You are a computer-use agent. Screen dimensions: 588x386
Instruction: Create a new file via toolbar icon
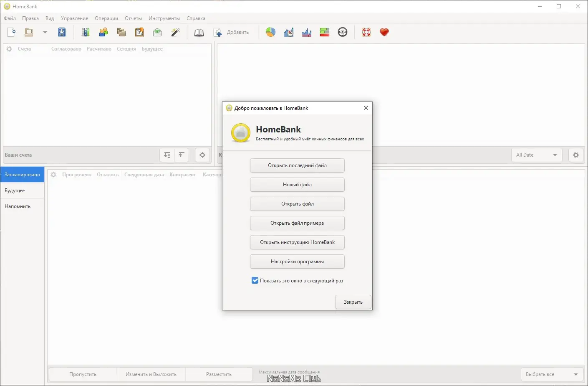click(x=12, y=32)
